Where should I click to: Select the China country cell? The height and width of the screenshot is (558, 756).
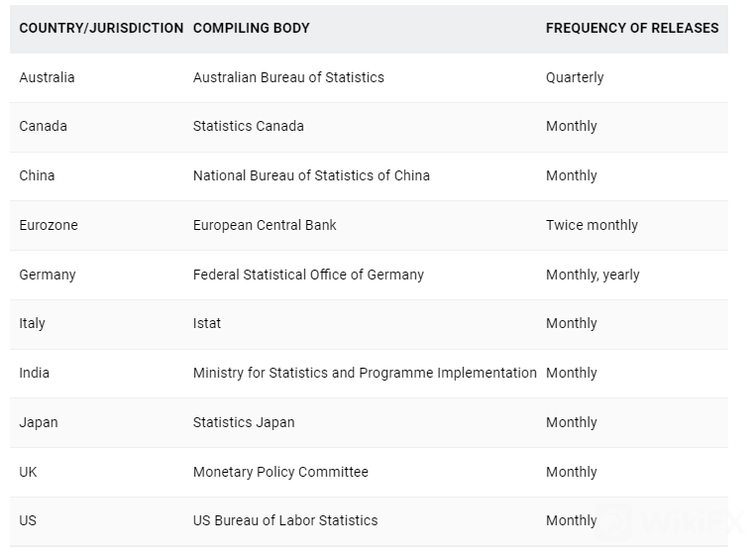pos(37,175)
